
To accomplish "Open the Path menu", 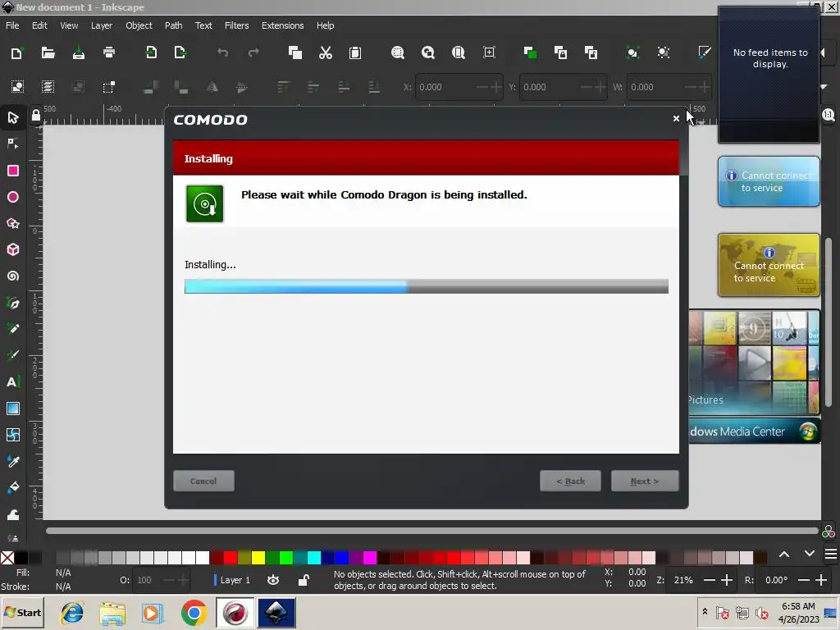I will click(x=173, y=25).
